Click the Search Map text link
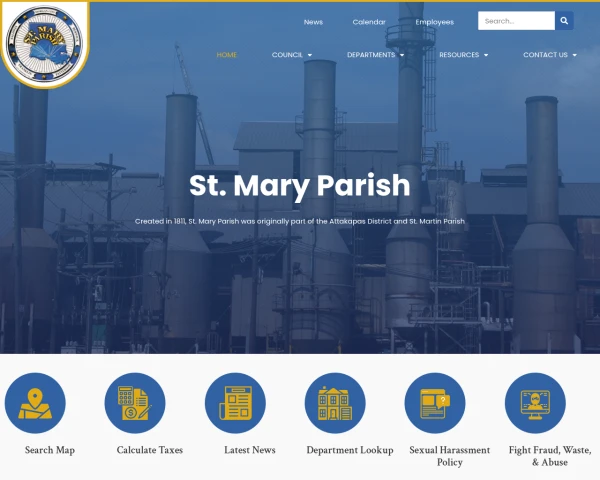Viewport: 600px width, 480px height. tap(50, 450)
